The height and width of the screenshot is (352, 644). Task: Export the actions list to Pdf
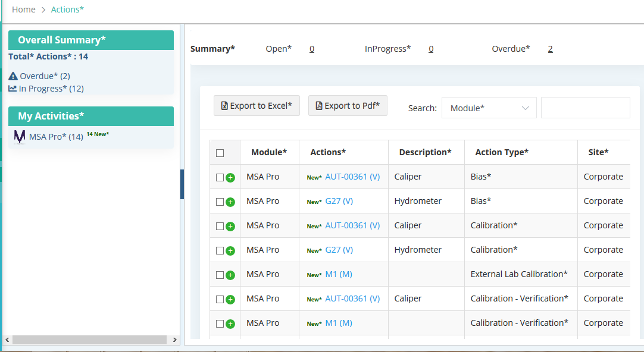click(348, 105)
